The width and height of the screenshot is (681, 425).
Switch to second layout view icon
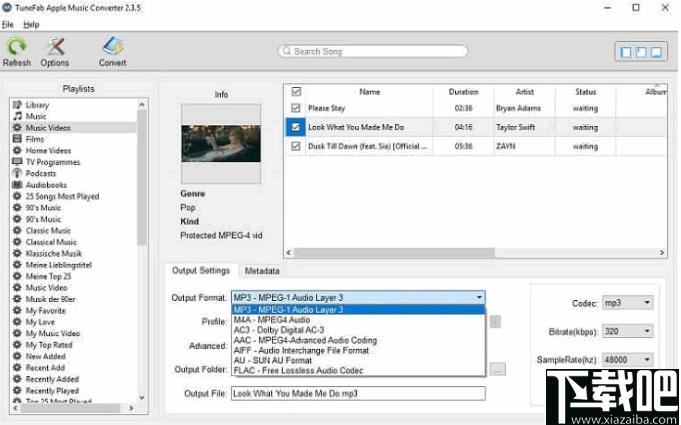click(641, 53)
